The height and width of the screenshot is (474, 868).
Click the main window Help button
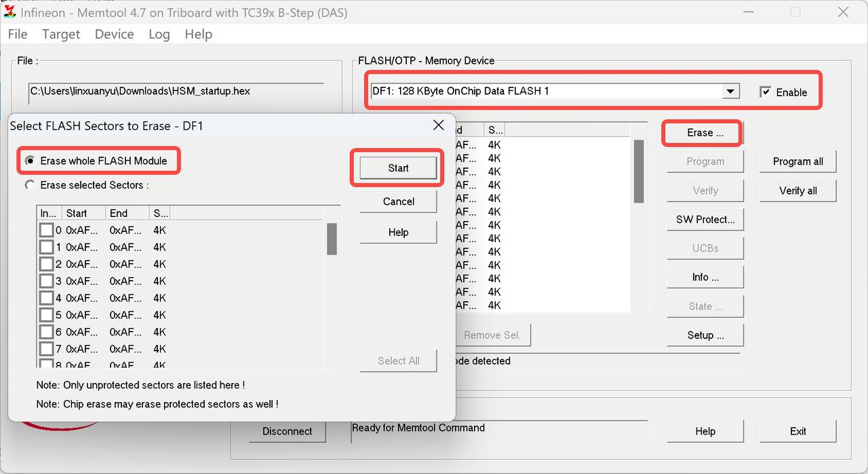tap(705, 431)
